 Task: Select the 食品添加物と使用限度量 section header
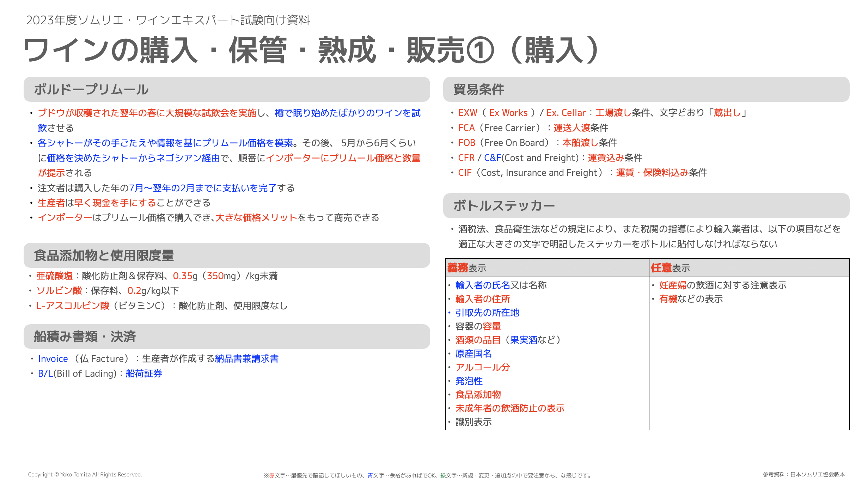[227, 255]
